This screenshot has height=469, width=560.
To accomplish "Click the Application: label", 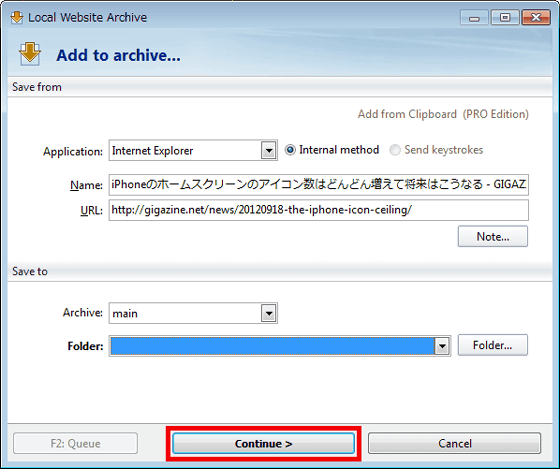I will point(73,151).
